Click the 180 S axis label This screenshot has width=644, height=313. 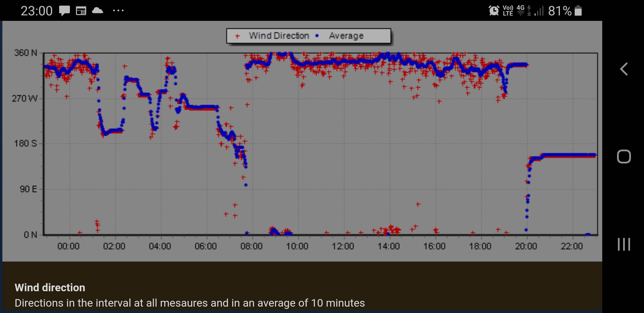click(26, 143)
